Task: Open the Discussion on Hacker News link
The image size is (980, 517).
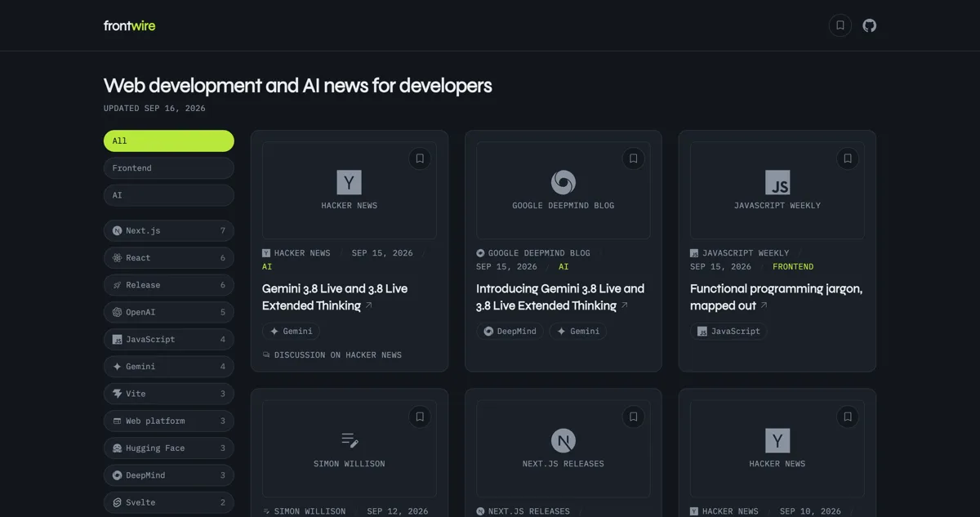Action: pyautogui.click(x=332, y=355)
